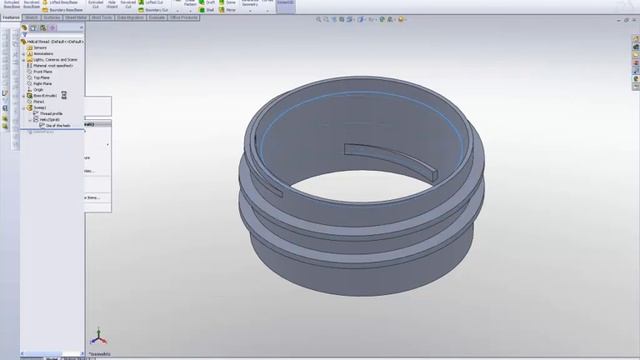640x360 pixels.
Task: Click the XYZ orientation triad
Action: pyautogui.click(x=98, y=336)
